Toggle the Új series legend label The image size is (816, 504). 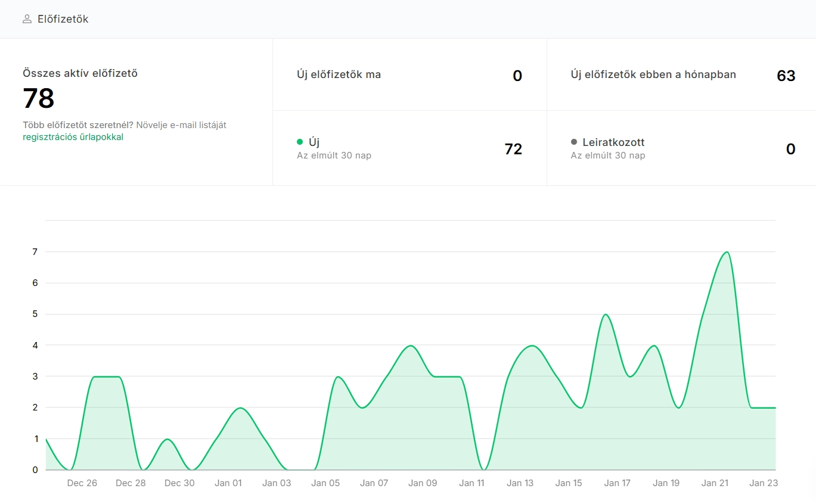[314, 142]
